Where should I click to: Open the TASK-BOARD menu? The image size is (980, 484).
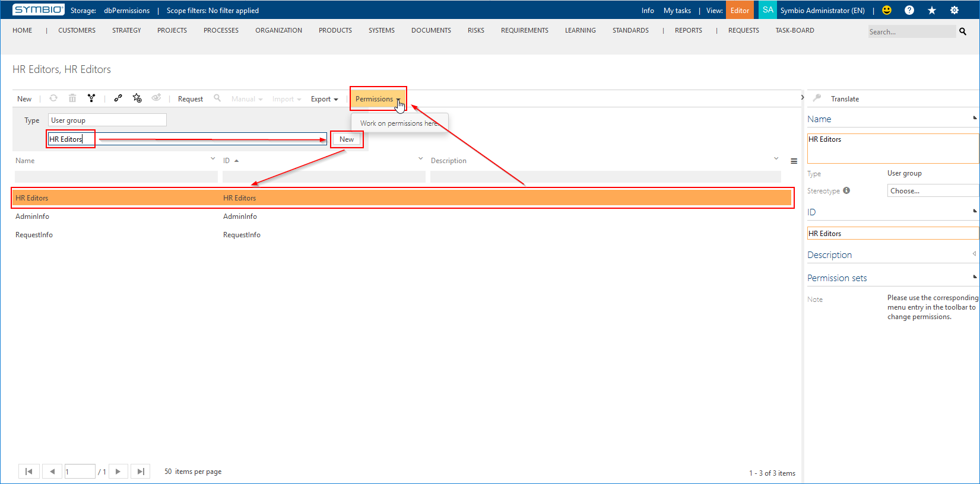(795, 30)
